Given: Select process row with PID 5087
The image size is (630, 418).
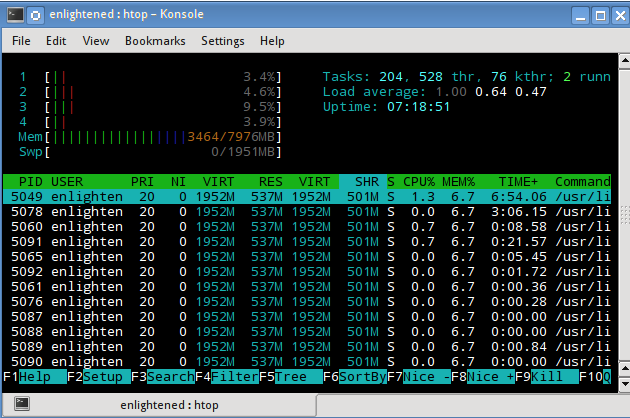Looking at the screenshot, I should (x=307, y=317).
